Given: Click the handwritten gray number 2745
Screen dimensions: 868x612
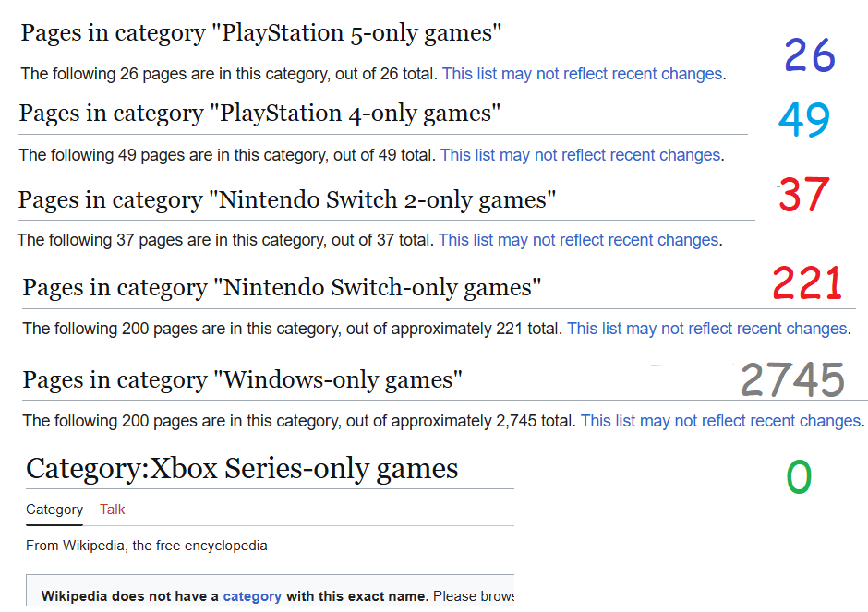Looking at the screenshot, I should 792,379.
